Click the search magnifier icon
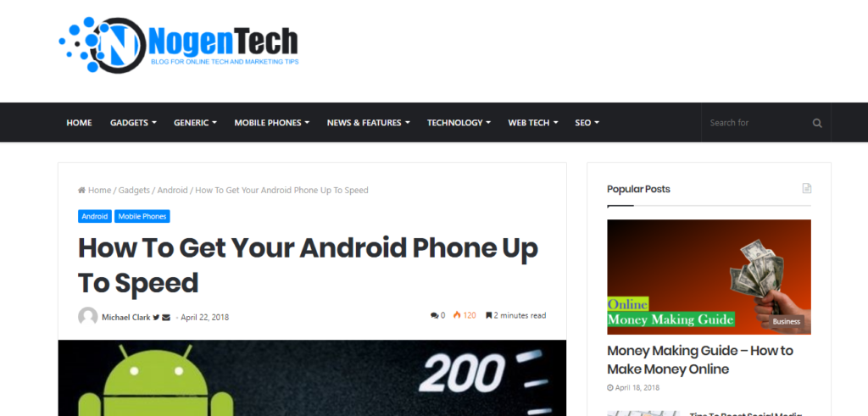 tap(817, 123)
